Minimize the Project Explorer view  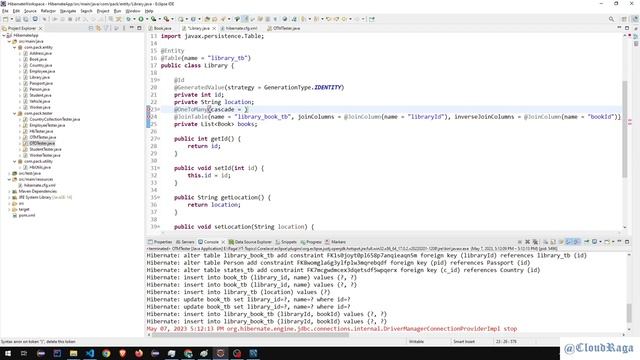(x=132, y=28)
